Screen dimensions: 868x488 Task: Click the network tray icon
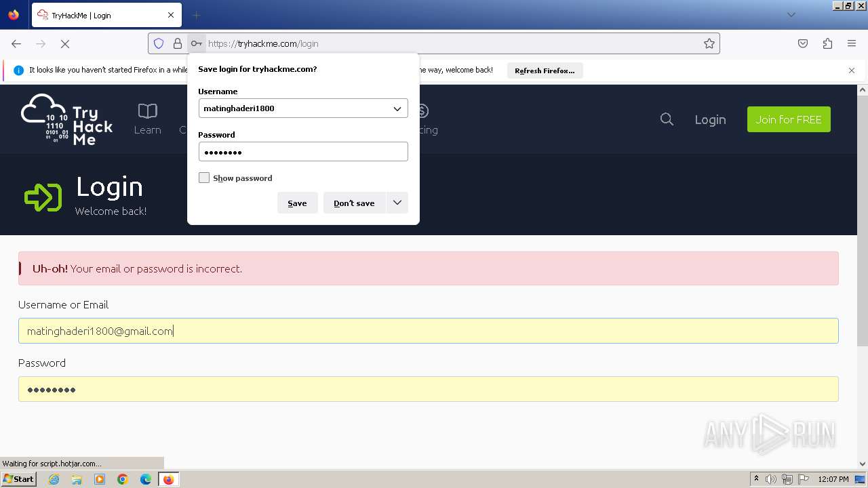coord(787,479)
